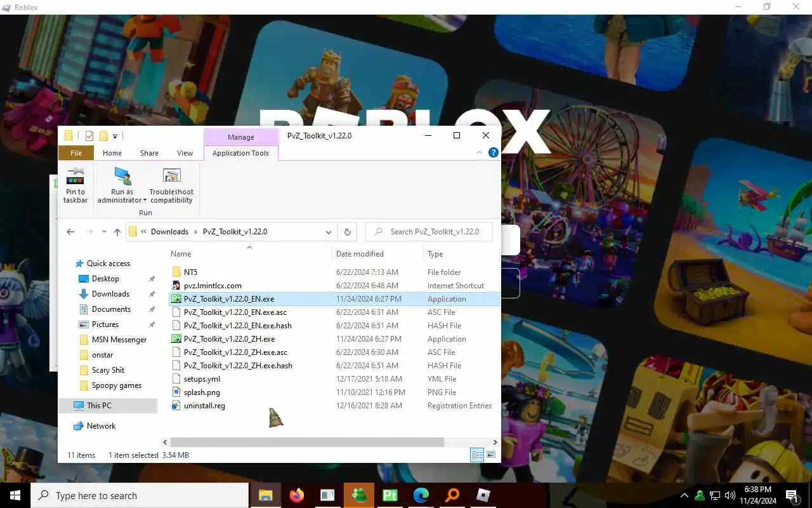Select Network in navigation pane

click(101, 426)
